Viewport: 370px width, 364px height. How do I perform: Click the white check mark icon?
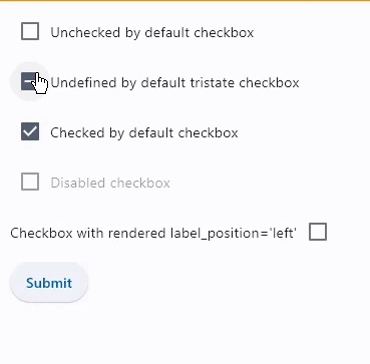click(30, 131)
